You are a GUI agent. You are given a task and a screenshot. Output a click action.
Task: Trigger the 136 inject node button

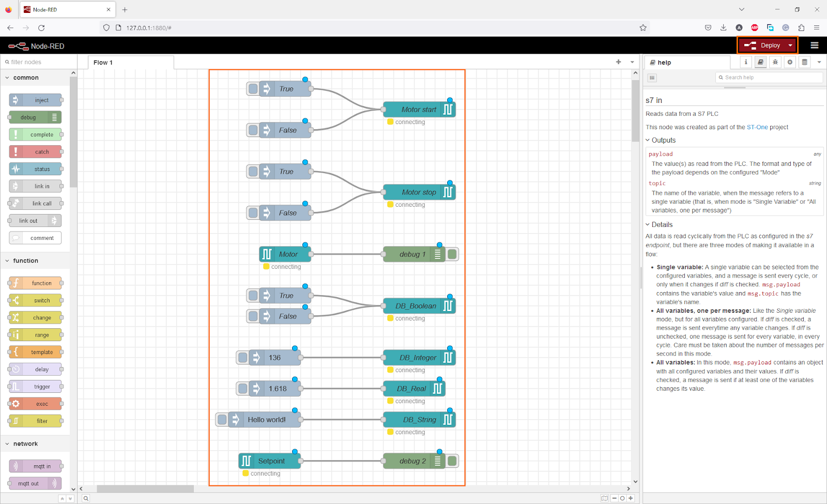pyautogui.click(x=242, y=358)
